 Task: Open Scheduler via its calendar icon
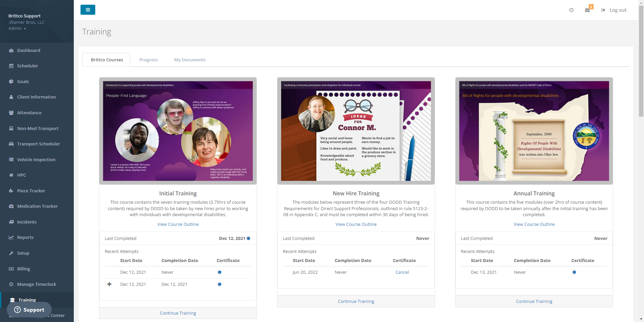pos(11,66)
